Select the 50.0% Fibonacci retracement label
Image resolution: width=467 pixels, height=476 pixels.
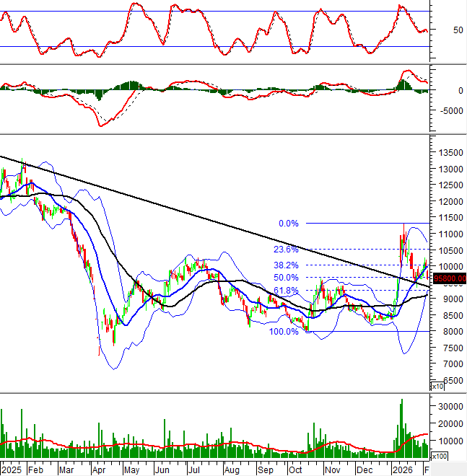(x=286, y=278)
